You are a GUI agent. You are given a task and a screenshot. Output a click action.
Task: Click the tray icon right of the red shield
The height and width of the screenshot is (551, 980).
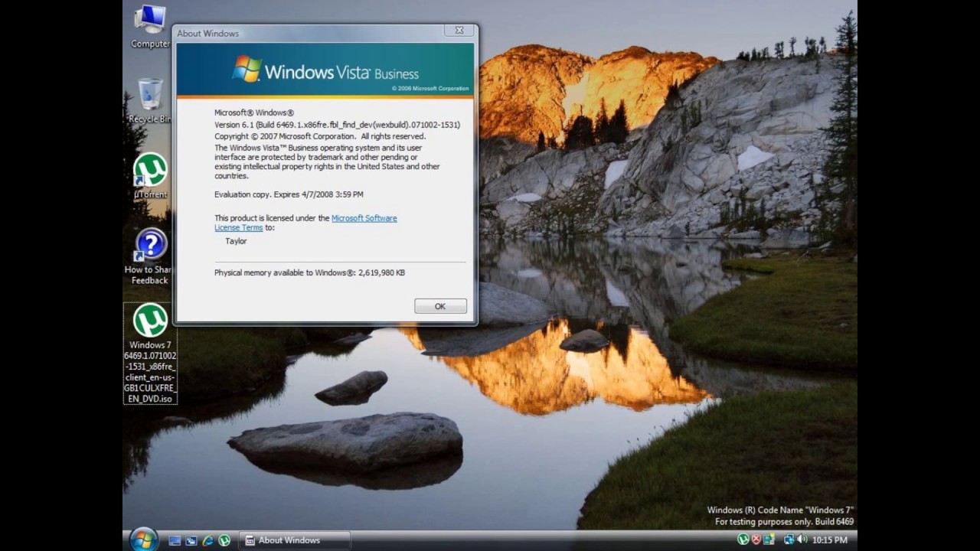pos(769,540)
